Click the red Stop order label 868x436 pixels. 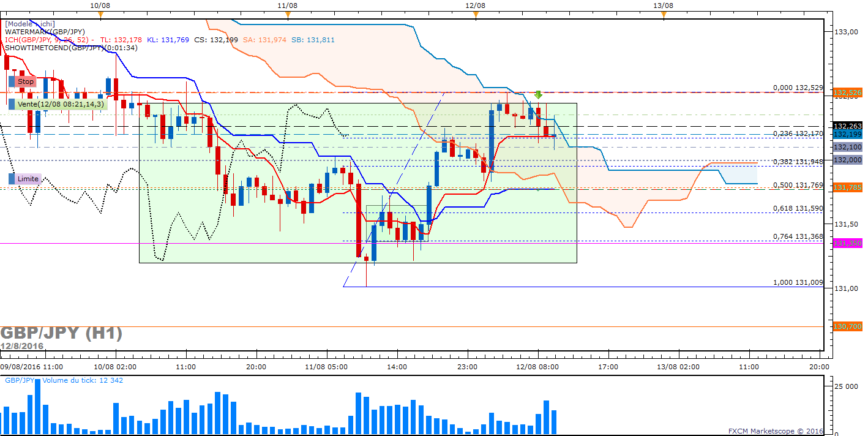coord(26,81)
